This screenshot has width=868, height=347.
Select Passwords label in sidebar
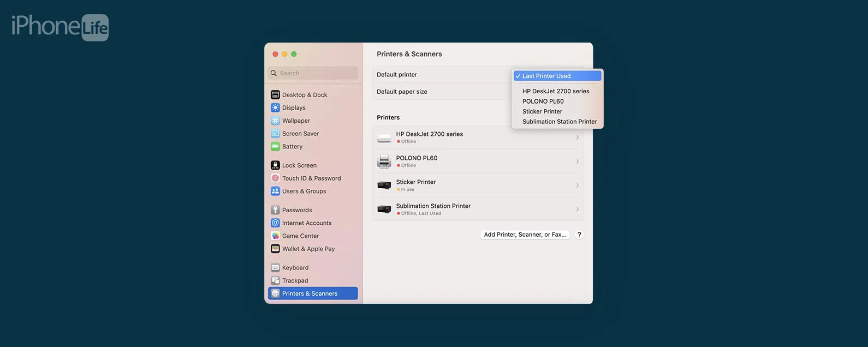[297, 210]
